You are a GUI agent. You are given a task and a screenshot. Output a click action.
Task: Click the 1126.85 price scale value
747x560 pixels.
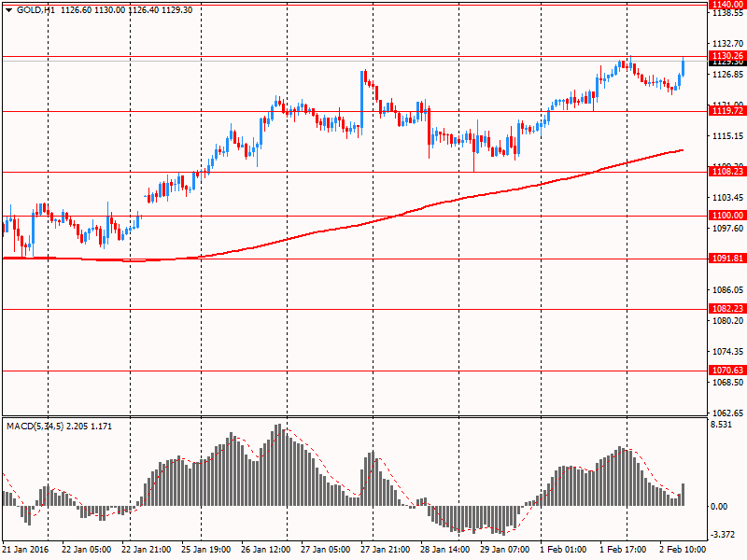727,75
